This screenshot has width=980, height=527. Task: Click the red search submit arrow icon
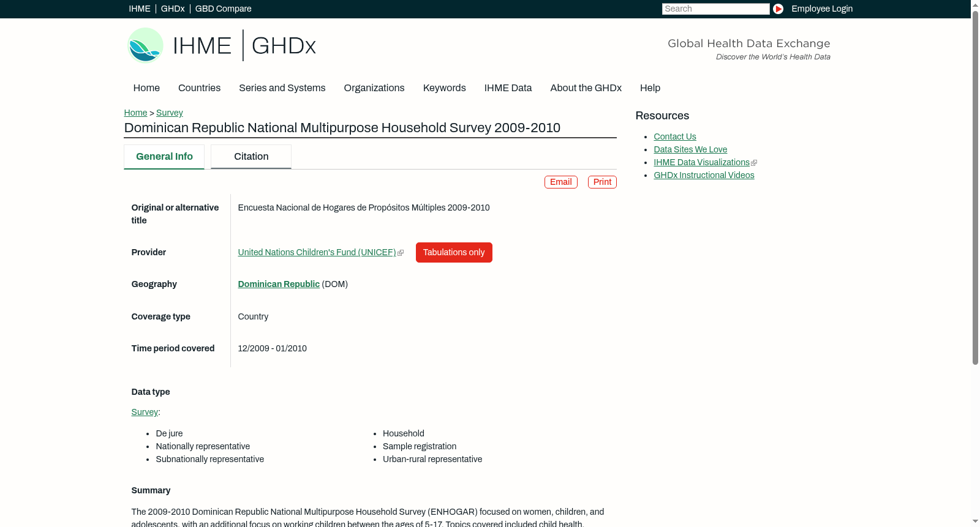778,9
